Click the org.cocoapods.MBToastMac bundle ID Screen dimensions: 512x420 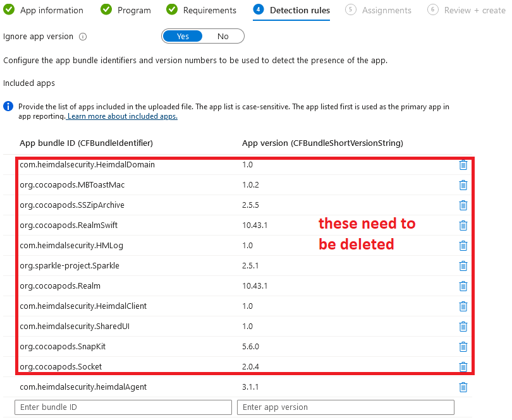72,184
